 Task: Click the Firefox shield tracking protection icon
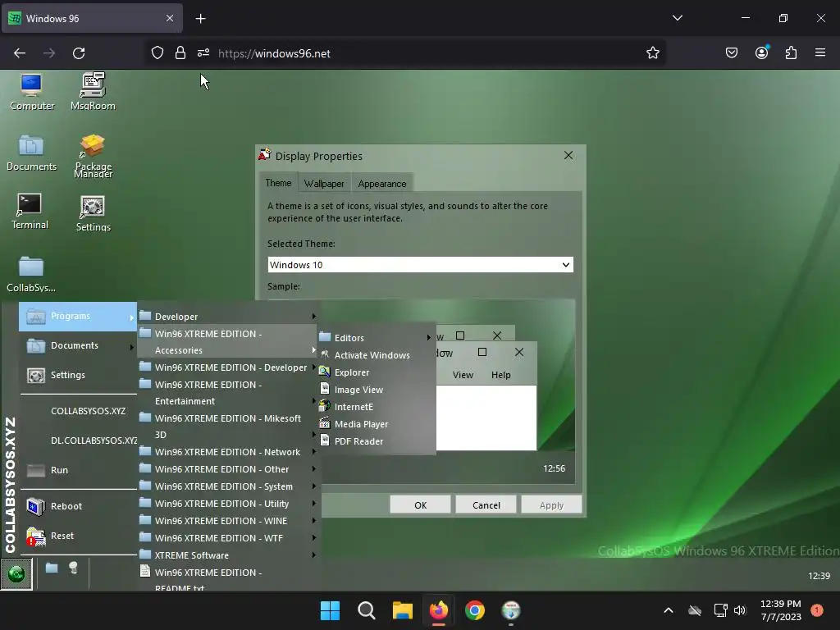(157, 53)
